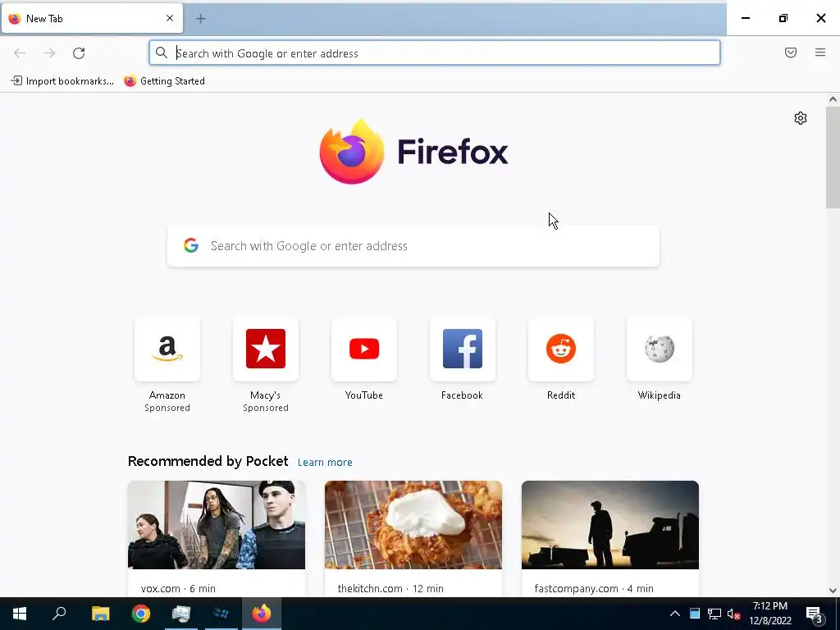Image resolution: width=840 pixels, height=630 pixels.
Task: Click search magnifier icon in address bar
Action: click(x=162, y=52)
